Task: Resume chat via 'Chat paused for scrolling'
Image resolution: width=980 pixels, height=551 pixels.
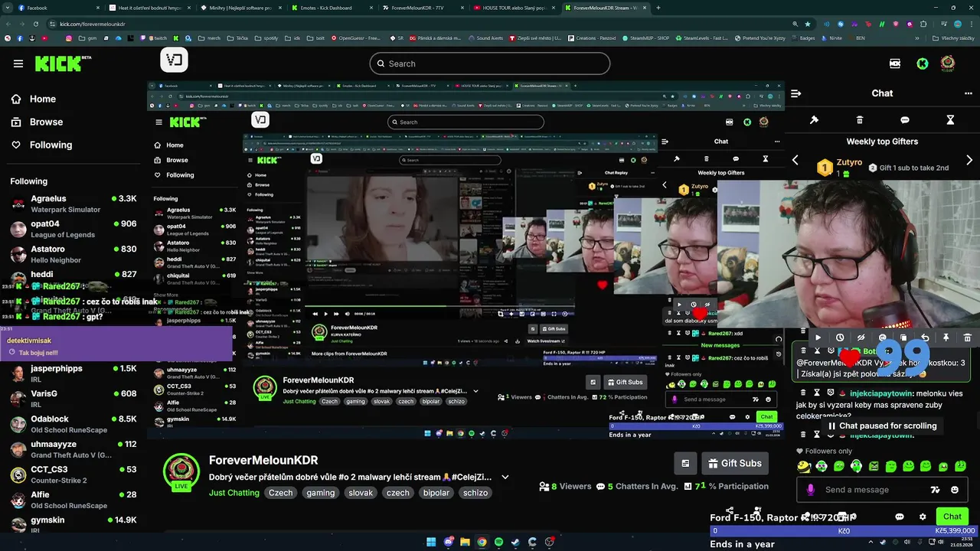Action: tap(881, 426)
